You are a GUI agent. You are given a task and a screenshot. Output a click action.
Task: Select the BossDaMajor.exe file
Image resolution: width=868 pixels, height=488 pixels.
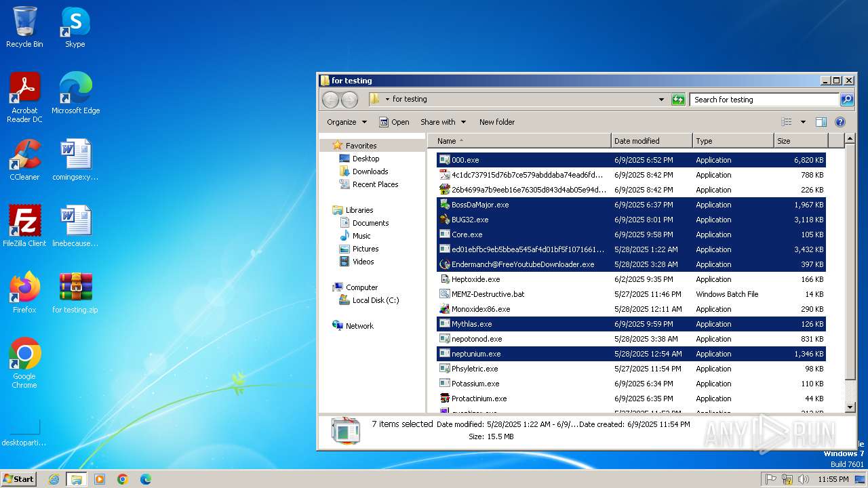(631, 205)
